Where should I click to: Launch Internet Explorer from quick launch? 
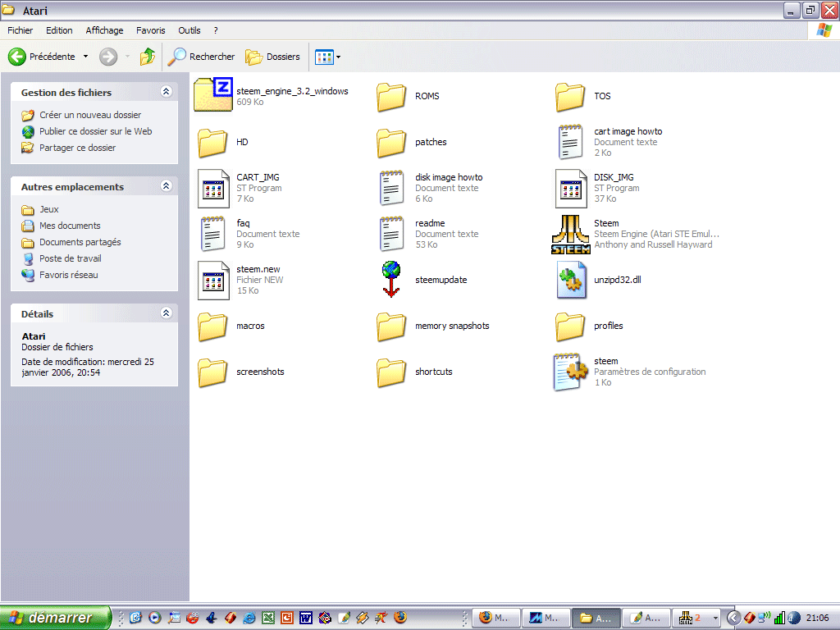249,618
